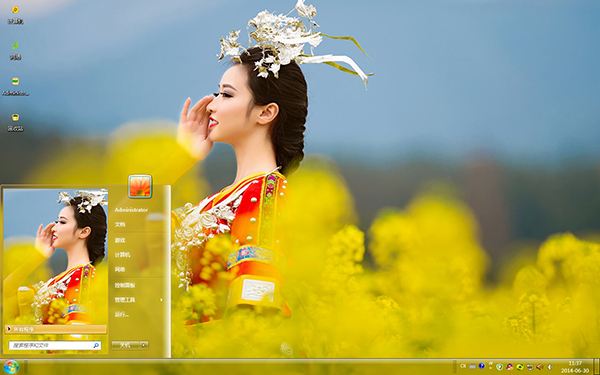The width and height of the screenshot is (600, 375).
Task: Open the Recycle Bin (回收站) desktop icon
Action: coord(15,122)
